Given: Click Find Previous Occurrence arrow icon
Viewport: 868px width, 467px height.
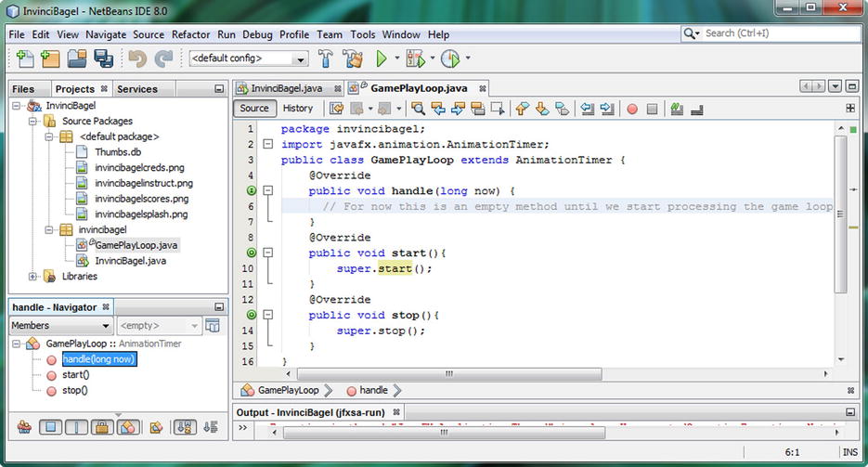Looking at the screenshot, I should point(438,109).
